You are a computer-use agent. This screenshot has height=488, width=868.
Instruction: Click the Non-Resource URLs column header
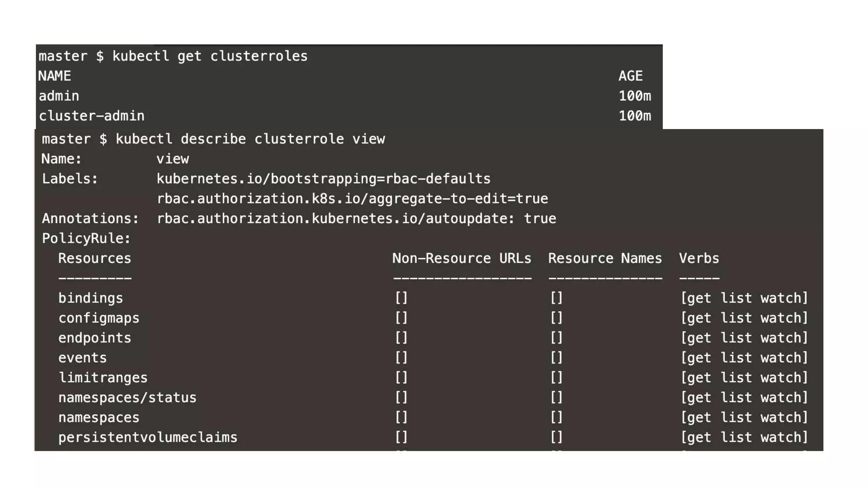(462, 258)
